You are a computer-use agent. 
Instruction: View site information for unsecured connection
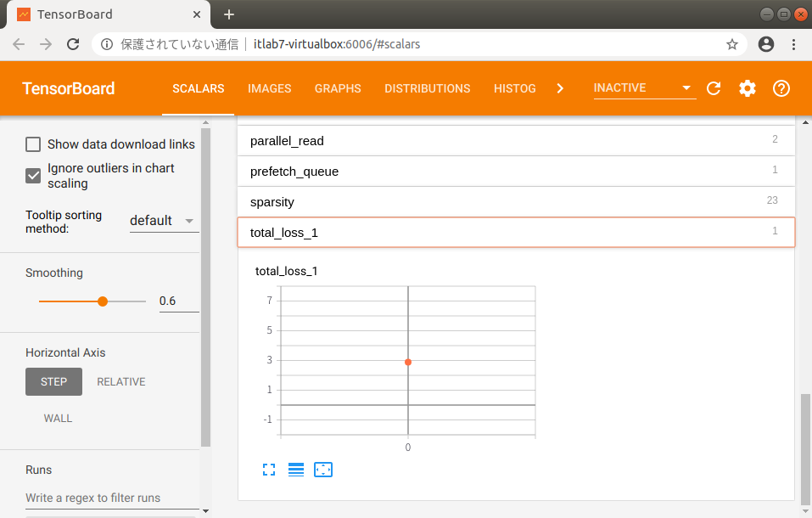tap(107, 45)
